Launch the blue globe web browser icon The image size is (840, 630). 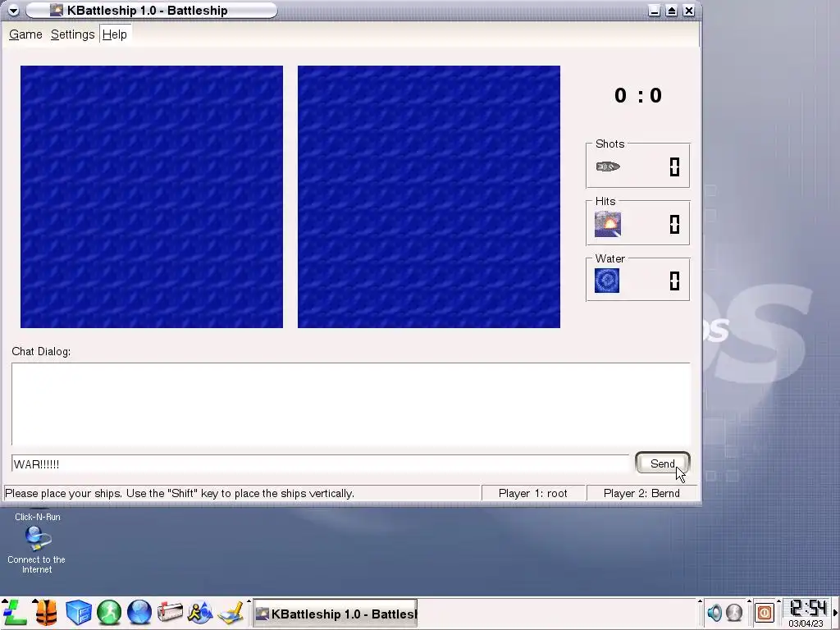[139, 612]
